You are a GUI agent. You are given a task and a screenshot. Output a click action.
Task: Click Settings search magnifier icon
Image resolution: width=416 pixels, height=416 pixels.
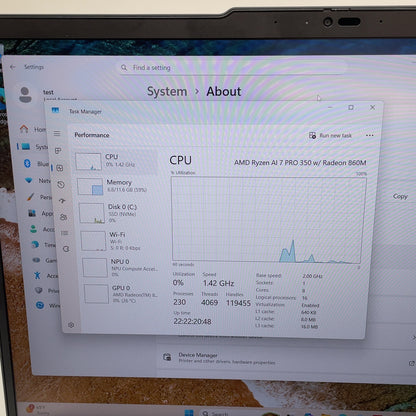(x=124, y=68)
